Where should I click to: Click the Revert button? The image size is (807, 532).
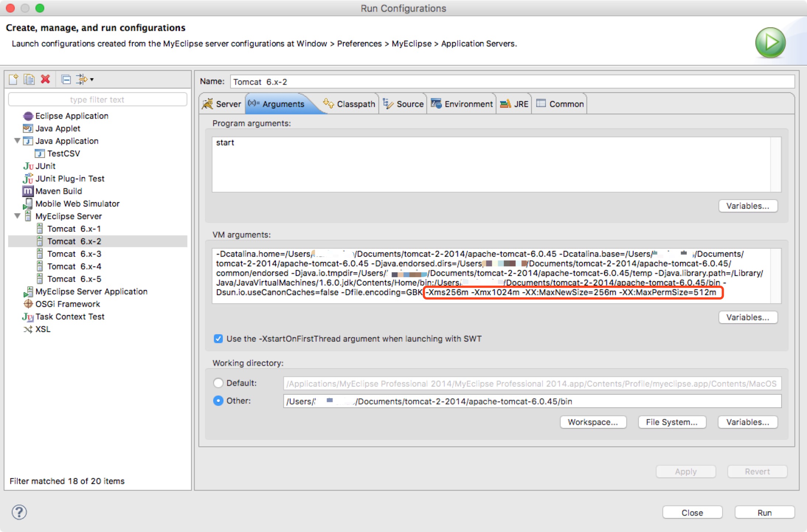[x=758, y=471]
